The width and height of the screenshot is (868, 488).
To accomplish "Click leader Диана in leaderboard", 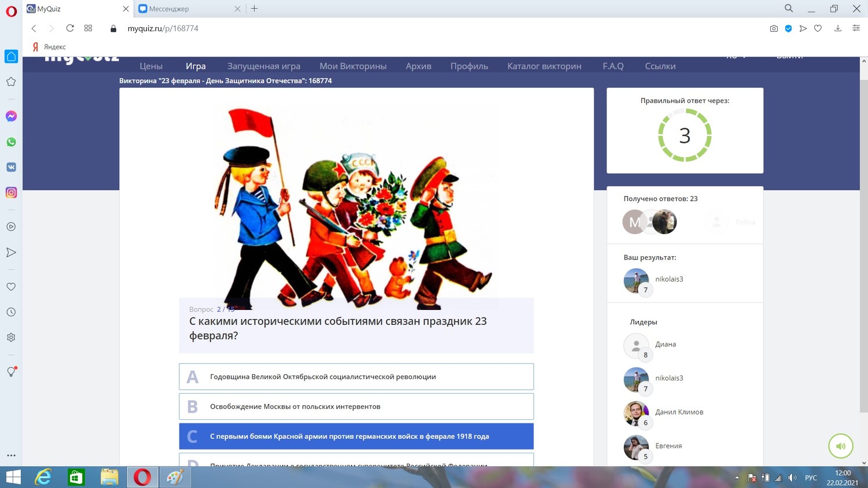I will 665,344.
